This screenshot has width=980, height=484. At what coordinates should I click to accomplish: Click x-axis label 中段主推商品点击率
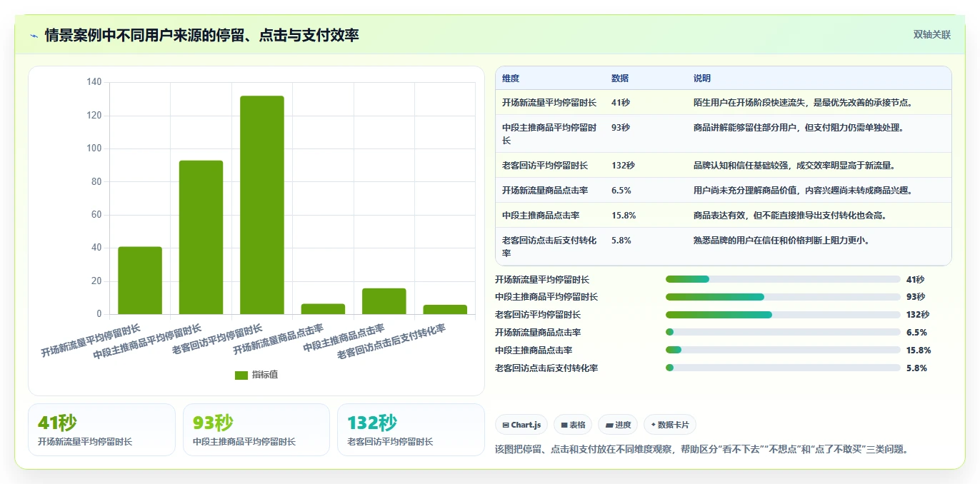[344, 338]
